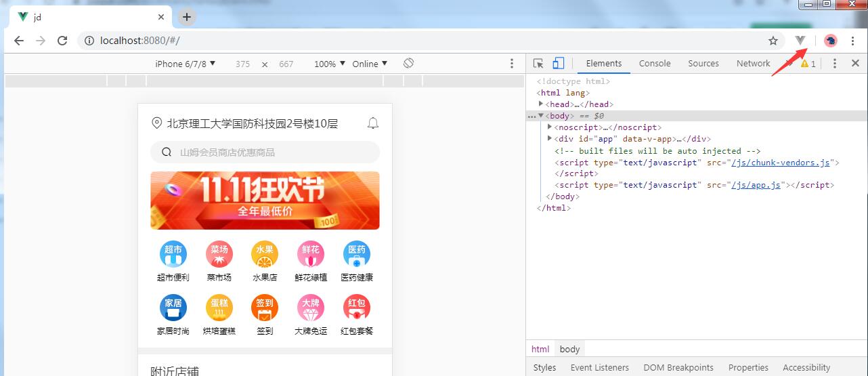The height and width of the screenshot is (376, 868).
Task: Go back in browser history
Action: [19, 41]
